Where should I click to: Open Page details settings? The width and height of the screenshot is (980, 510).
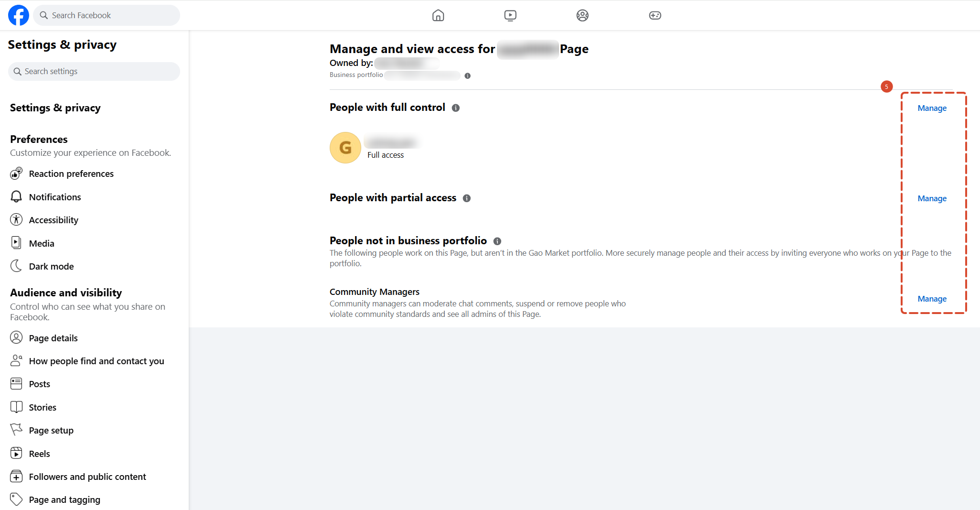(x=53, y=338)
